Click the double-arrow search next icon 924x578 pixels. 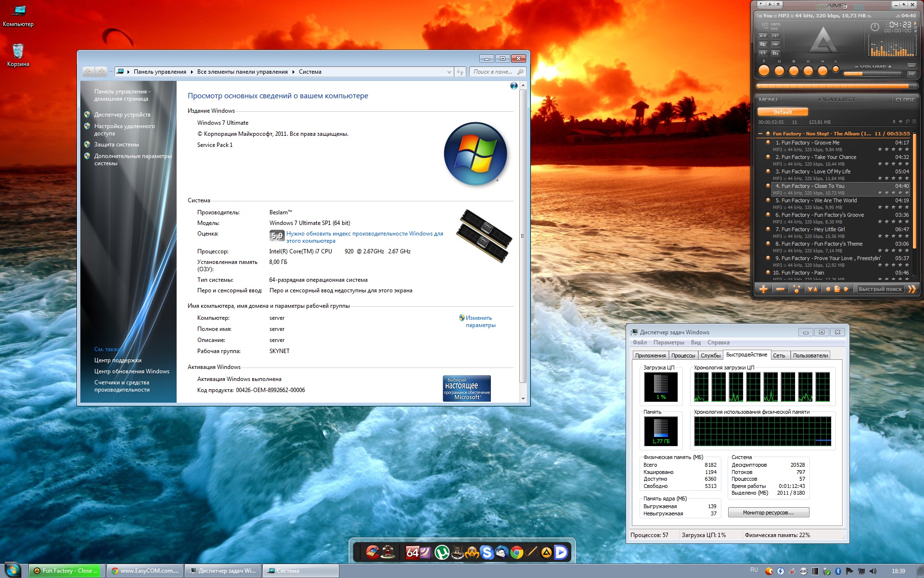(912, 289)
